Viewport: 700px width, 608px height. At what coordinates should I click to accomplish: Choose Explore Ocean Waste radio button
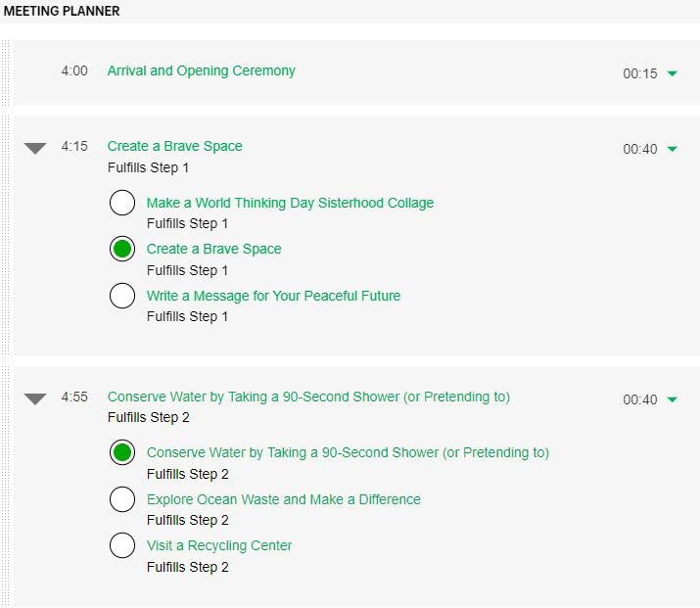[122, 499]
